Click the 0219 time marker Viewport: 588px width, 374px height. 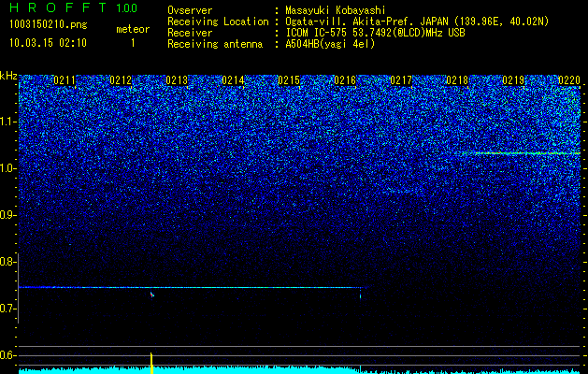tap(513, 80)
